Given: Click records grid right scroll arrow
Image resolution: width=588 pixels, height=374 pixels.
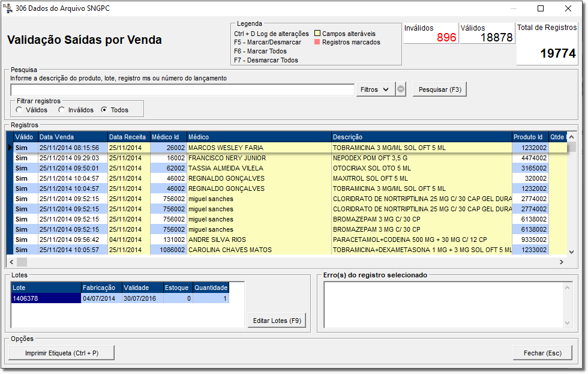Looking at the screenshot, I should pos(562,262).
